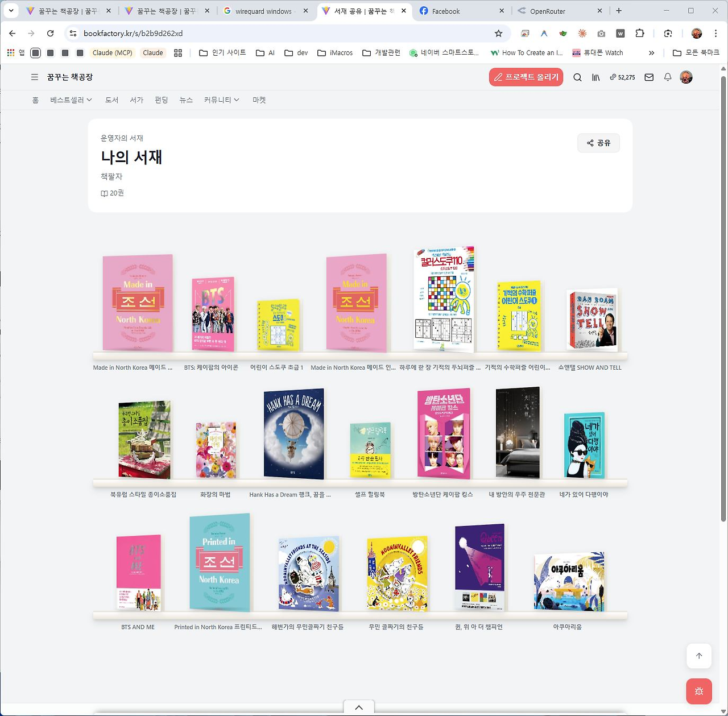Open the mail envelope icon in header
The width and height of the screenshot is (728, 716).
coord(649,77)
